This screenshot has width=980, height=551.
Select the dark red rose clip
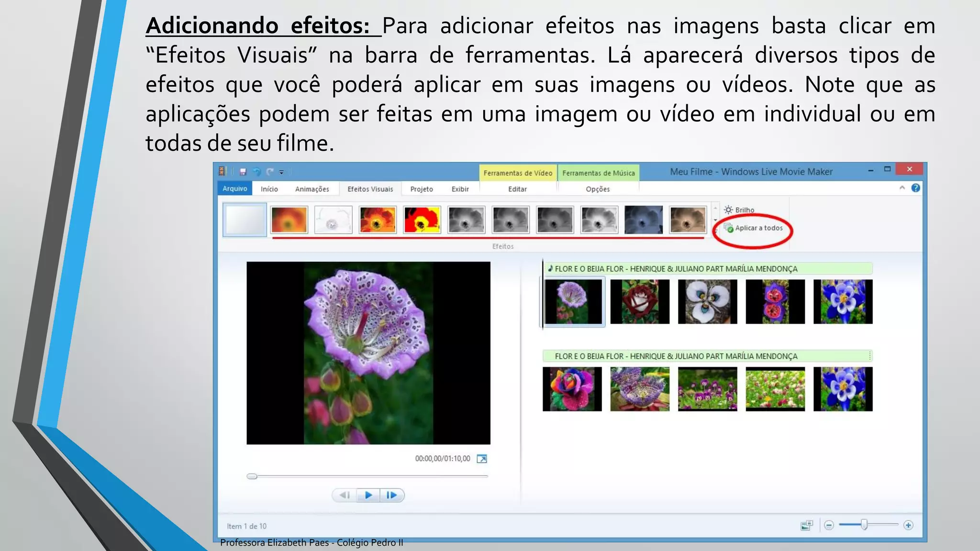pyautogui.click(x=640, y=302)
